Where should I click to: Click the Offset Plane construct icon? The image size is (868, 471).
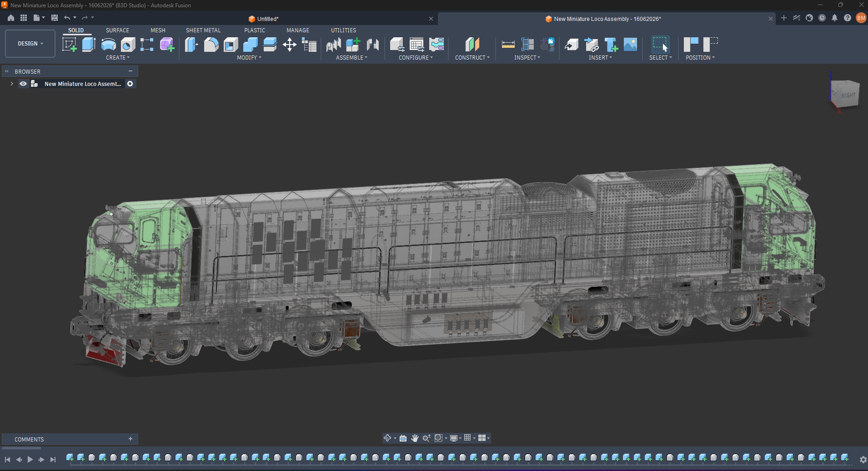(472, 45)
